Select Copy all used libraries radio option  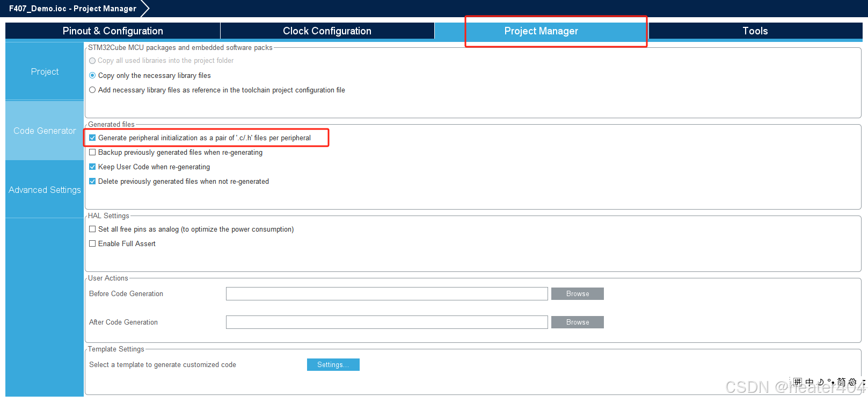pyautogui.click(x=161, y=61)
